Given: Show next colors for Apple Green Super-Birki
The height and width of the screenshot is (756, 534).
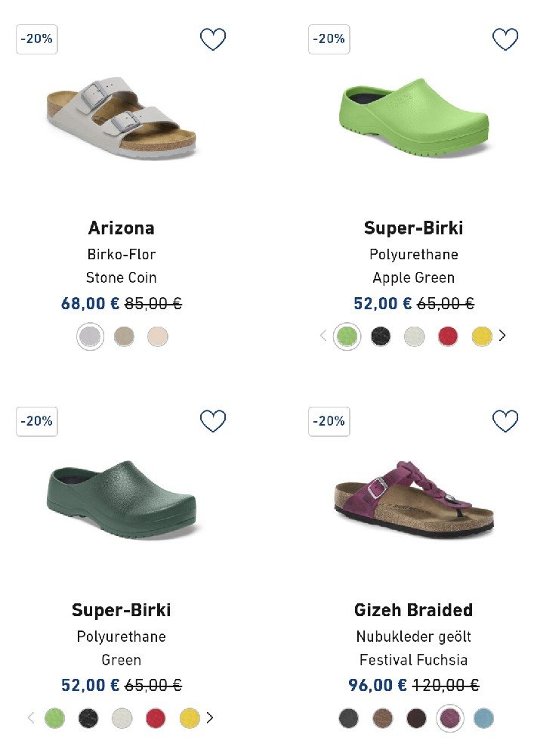Looking at the screenshot, I should [502, 336].
